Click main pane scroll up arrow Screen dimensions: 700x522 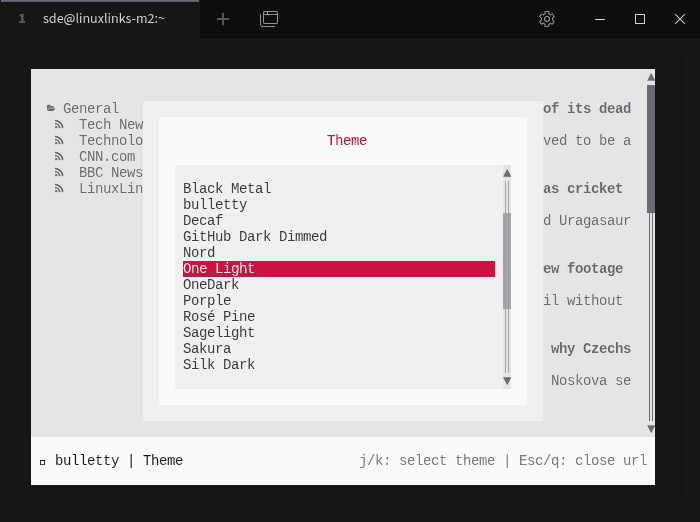pyautogui.click(x=651, y=77)
